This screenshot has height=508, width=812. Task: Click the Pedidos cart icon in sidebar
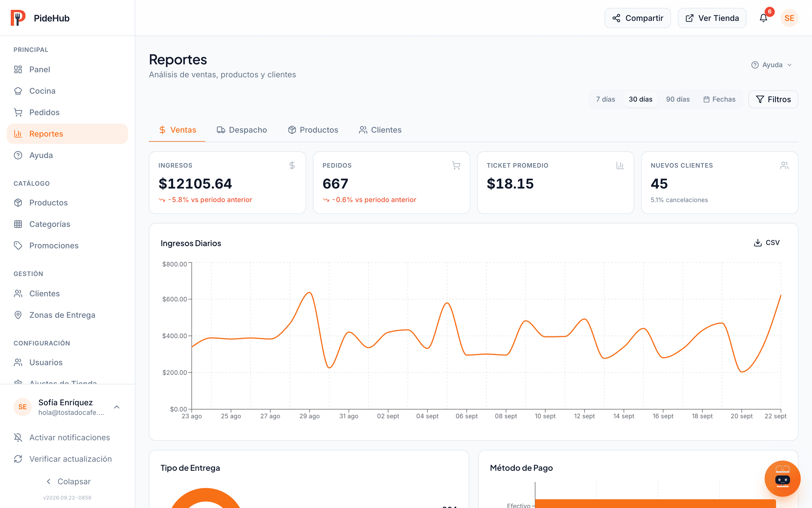click(18, 113)
